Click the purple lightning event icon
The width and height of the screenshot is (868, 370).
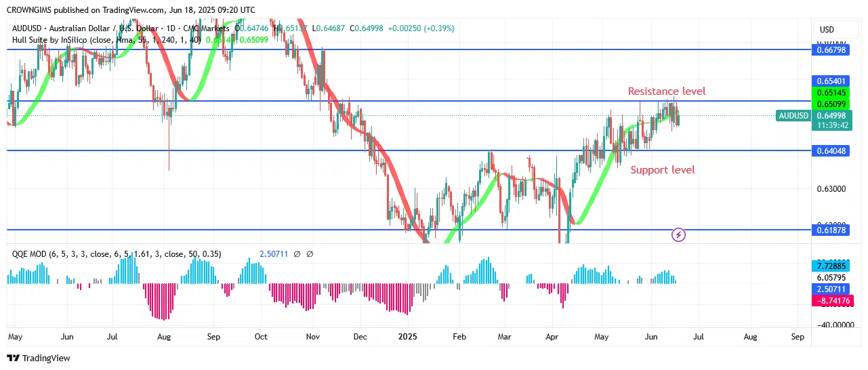click(x=678, y=235)
